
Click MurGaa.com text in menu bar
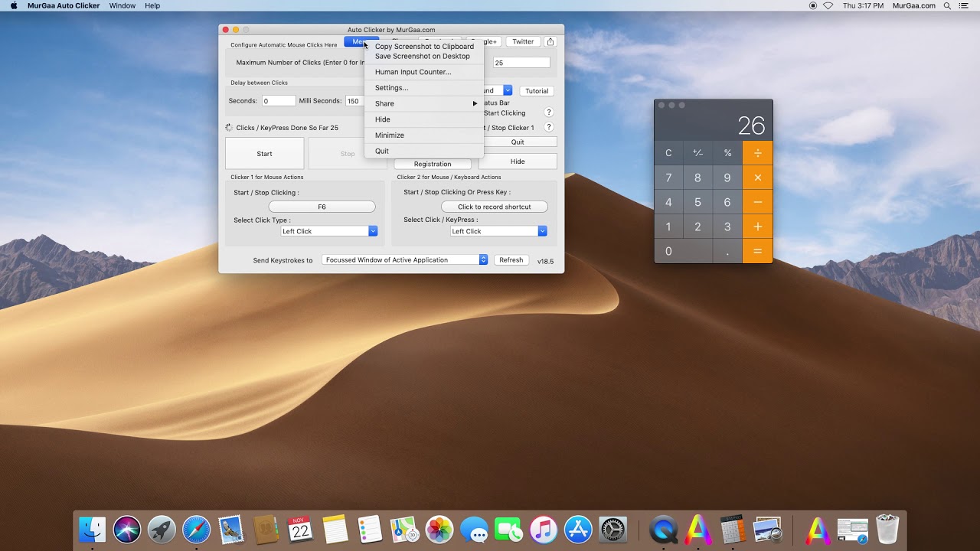pos(914,5)
